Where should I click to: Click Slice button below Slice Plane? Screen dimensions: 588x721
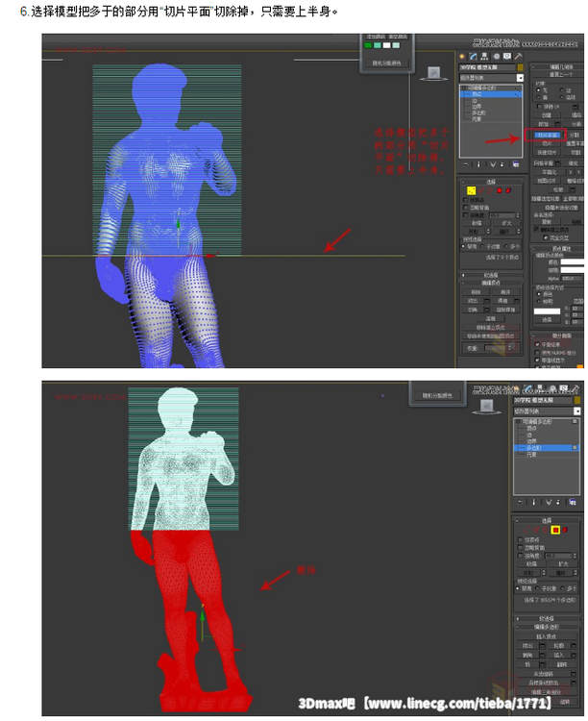(x=547, y=143)
